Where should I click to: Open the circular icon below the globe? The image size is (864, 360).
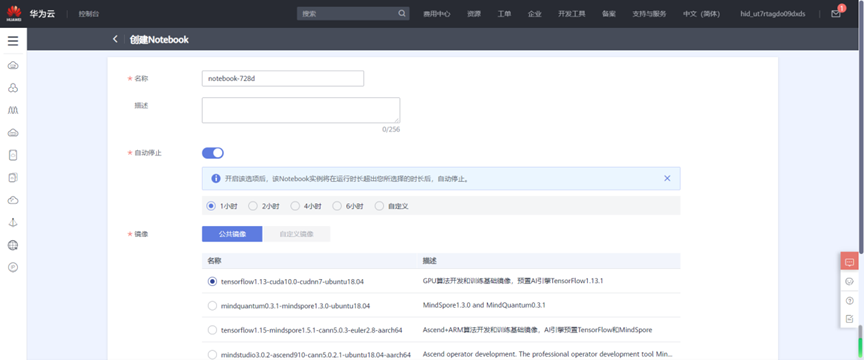(13, 267)
